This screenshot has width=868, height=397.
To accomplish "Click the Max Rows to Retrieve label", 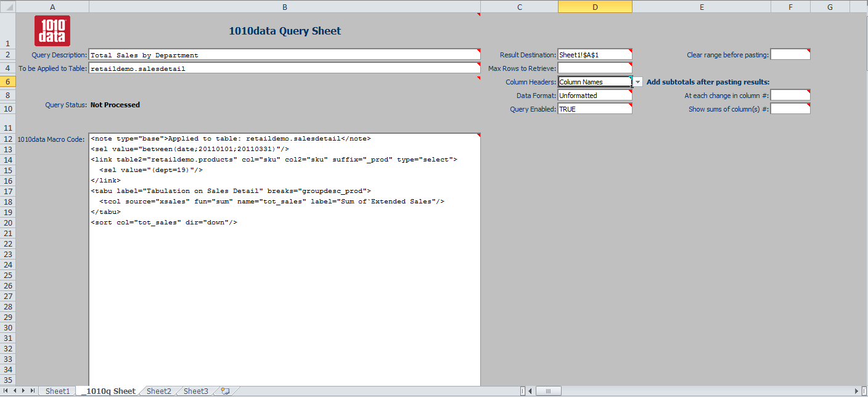I will tap(522, 68).
